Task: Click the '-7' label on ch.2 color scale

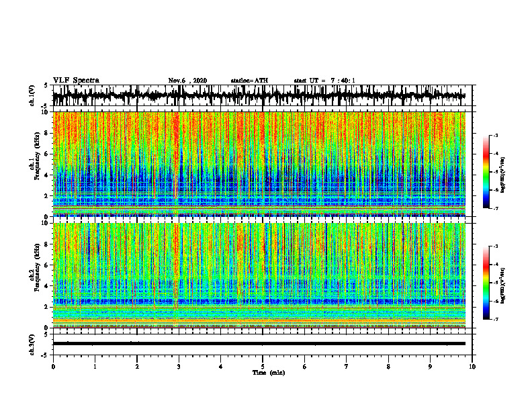Action: [496, 320]
